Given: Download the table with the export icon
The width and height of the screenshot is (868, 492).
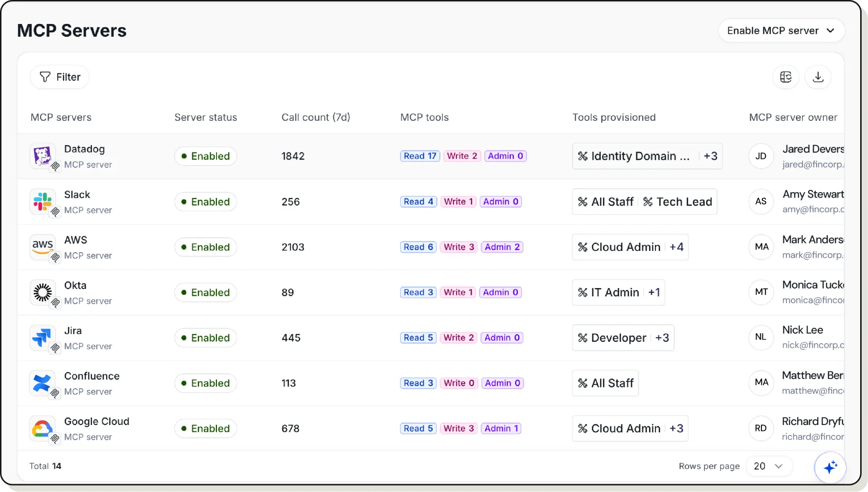Looking at the screenshot, I should click(818, 77).
